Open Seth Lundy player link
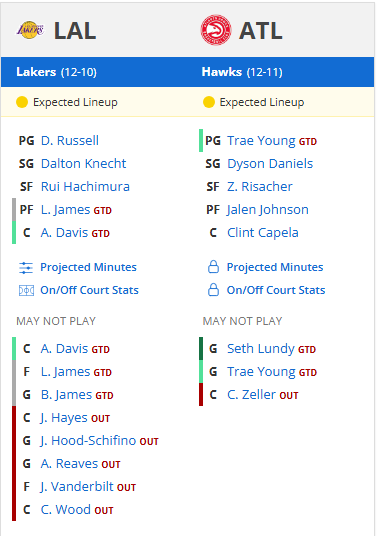Screen dimensions: 379x536 click(261, 349)
